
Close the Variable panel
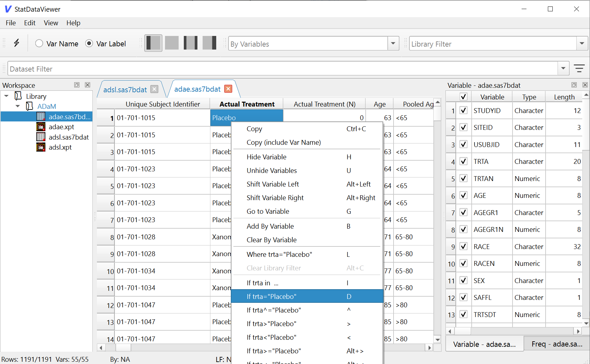[x=585, y=85]
